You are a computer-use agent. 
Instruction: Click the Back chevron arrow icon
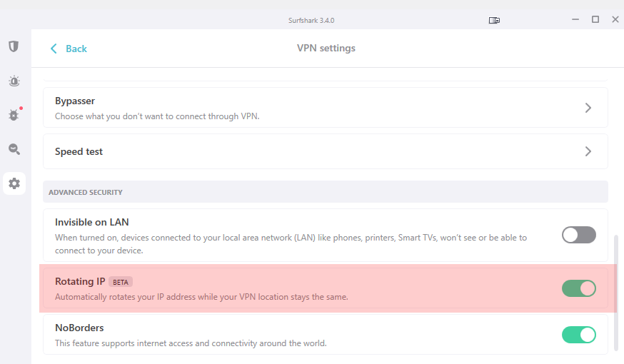tap(54, 49)
